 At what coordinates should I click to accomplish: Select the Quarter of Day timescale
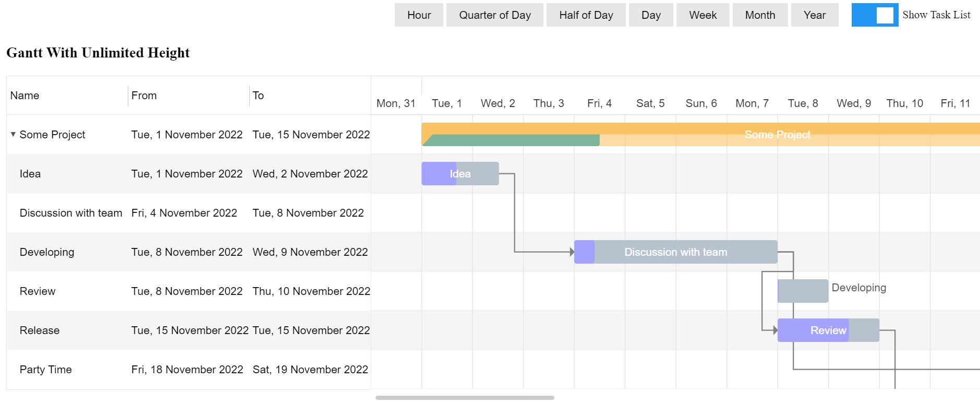pyautogui.click(x=494, y=15)
